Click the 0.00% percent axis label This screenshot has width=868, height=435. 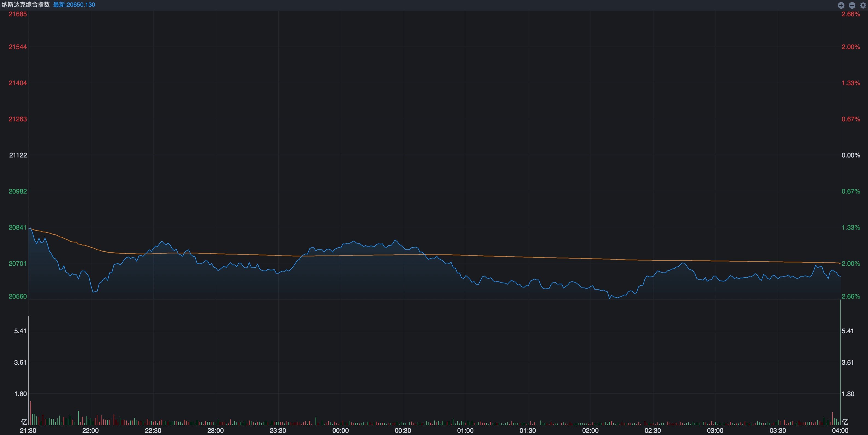(x=851, y=155)
